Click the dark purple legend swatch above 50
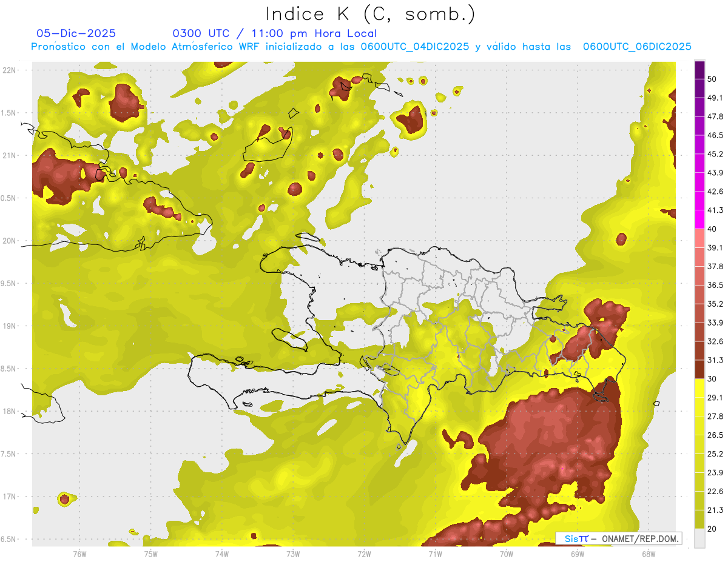The image size is (728, 562). point(699,70)
